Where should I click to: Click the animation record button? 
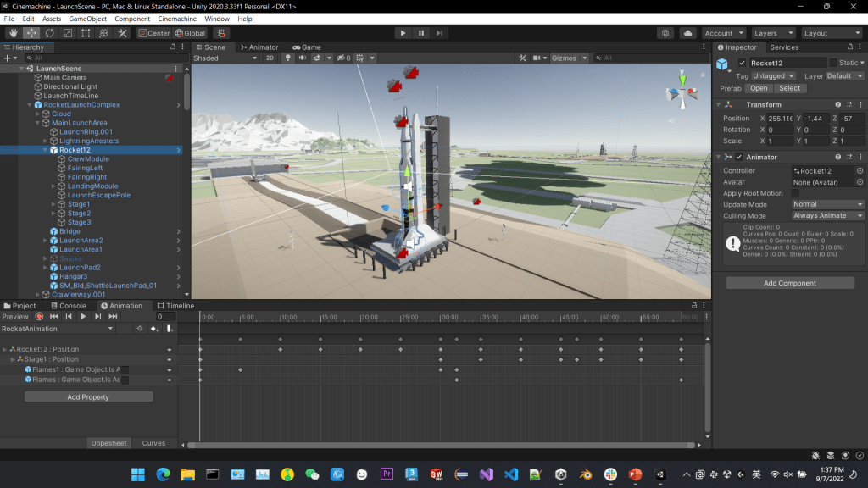click(39, 316)
